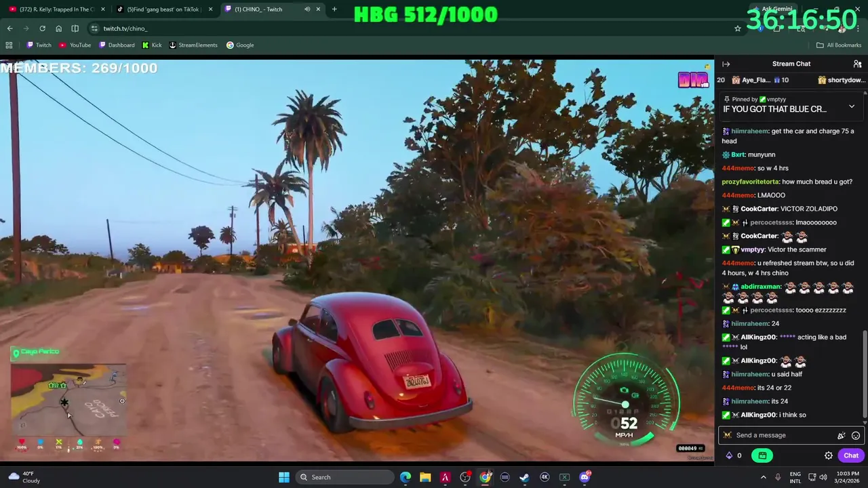View site information icon in address bar

pyautogui.click(x=94, y=28)
